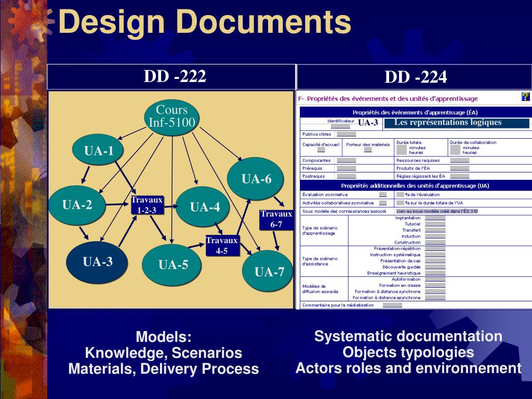Screen dimensions: 532x399
Task: Click the Ressources requises field
Action: [460, 161]
